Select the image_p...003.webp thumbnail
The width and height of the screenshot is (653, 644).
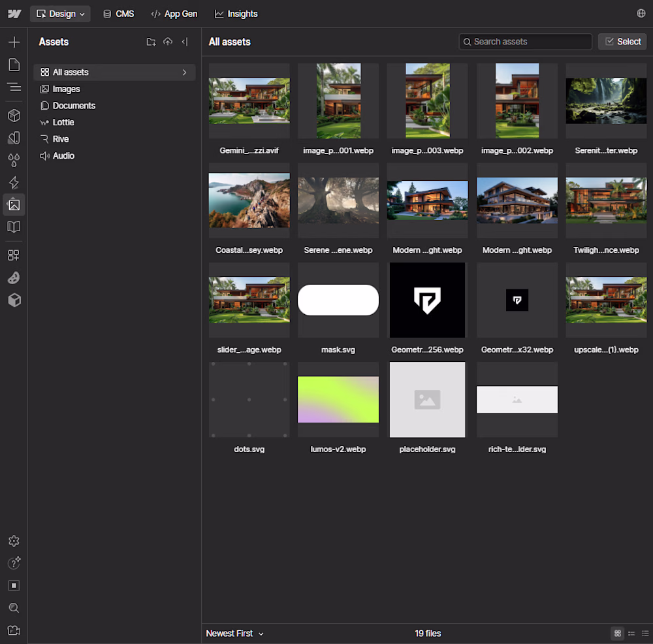427,101
